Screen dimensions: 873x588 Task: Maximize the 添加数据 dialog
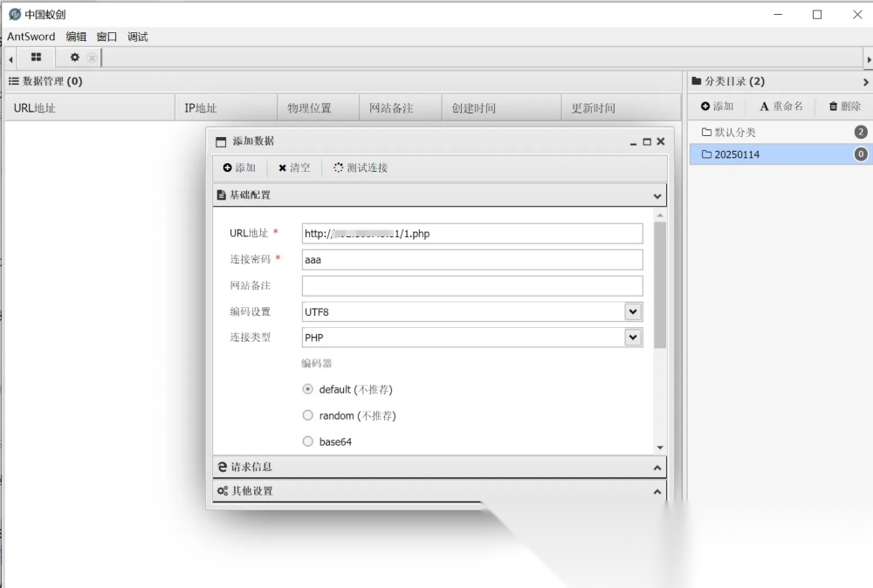(x=647, y=142)
